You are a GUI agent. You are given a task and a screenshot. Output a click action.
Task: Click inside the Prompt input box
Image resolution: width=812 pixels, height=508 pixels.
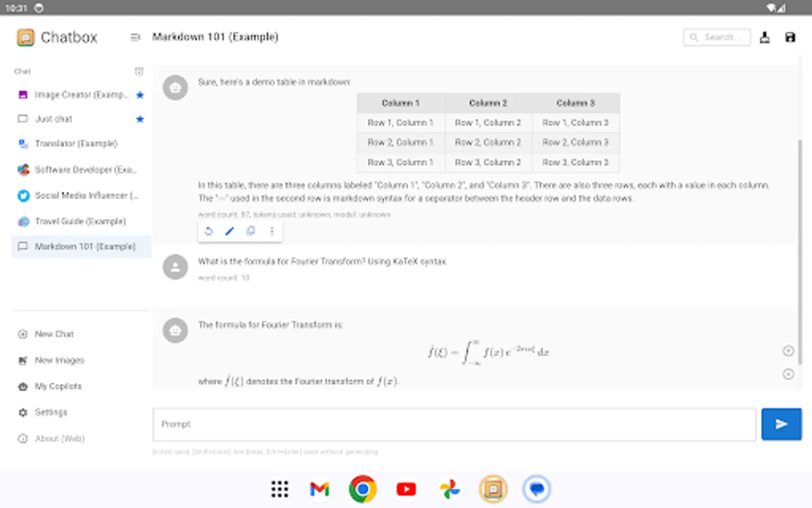[x=454, y=424]
